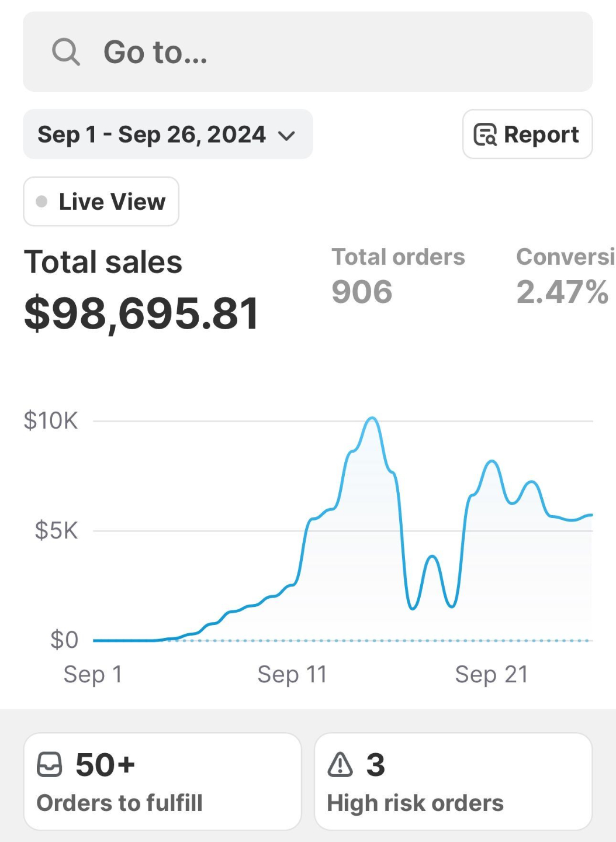
Task: Click the Sep 1 label on chart axis
Action: point(92,674)
